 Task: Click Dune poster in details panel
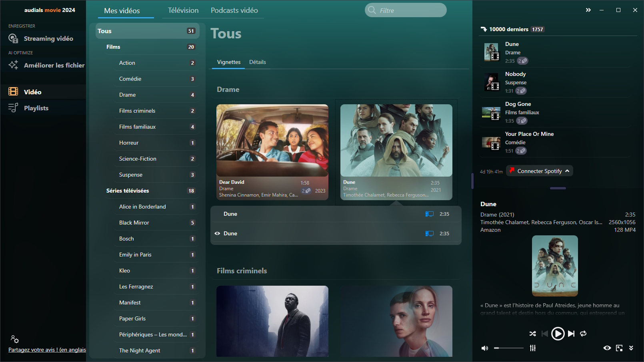click(555, 266)
